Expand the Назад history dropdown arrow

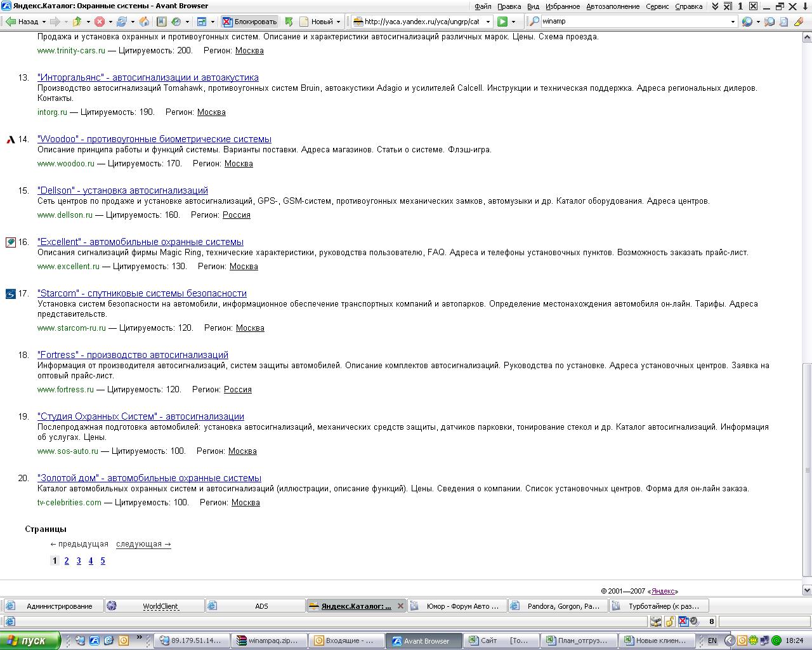(x=43, y=22)
